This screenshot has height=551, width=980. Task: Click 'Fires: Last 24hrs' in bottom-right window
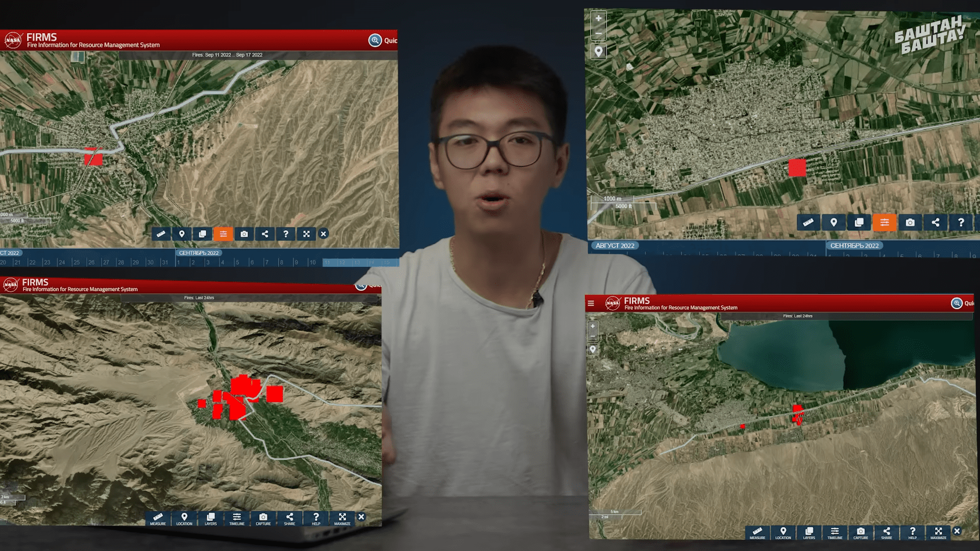(x=798, y=316)
